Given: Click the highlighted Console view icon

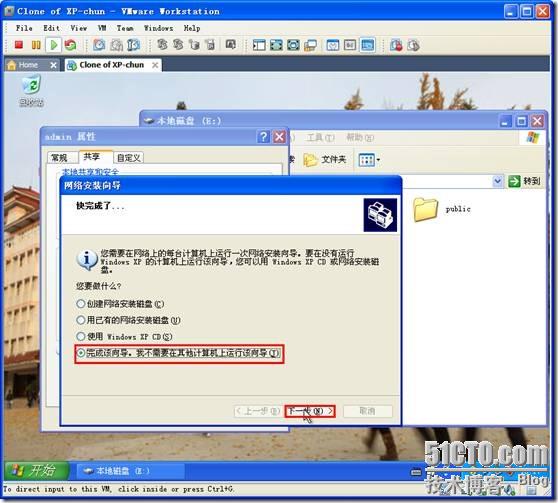Looking at the screenshot, I should coord(367,45).
